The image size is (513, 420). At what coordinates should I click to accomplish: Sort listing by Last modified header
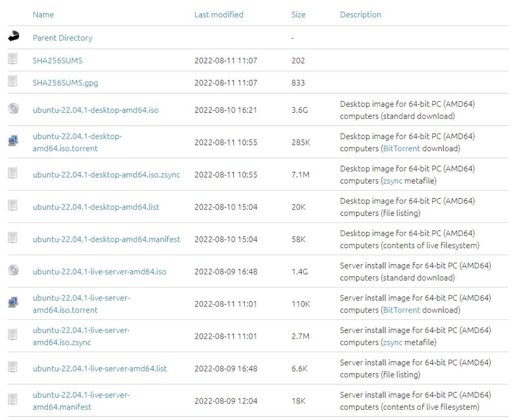(x=219, y=15)
